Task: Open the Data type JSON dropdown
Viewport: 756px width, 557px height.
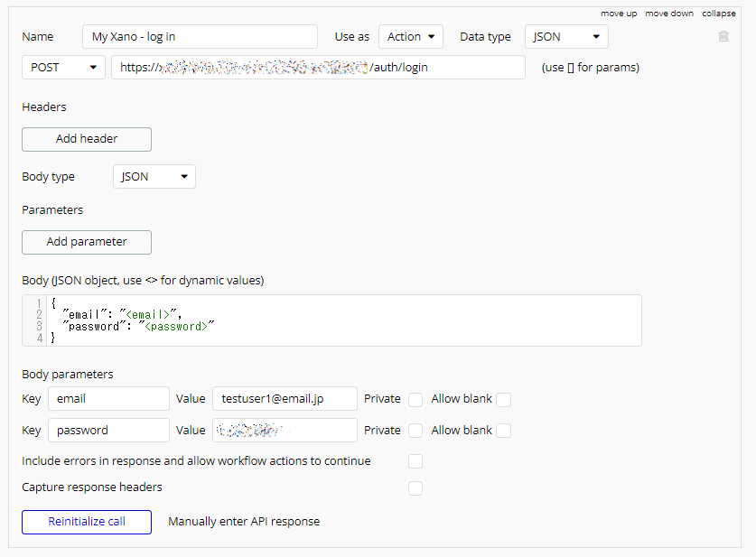Action: [x=566, y=37]
